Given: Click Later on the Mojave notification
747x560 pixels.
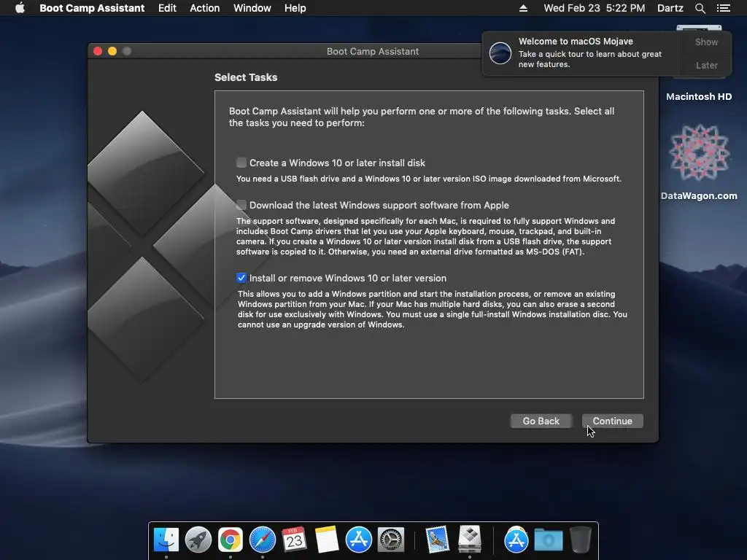Looking at the screenshot, I should (706, 65).
